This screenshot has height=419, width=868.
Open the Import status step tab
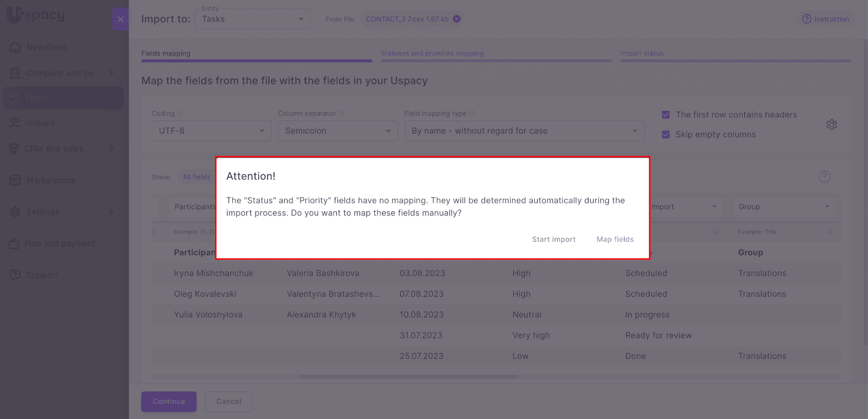click(x=642, y=54)
